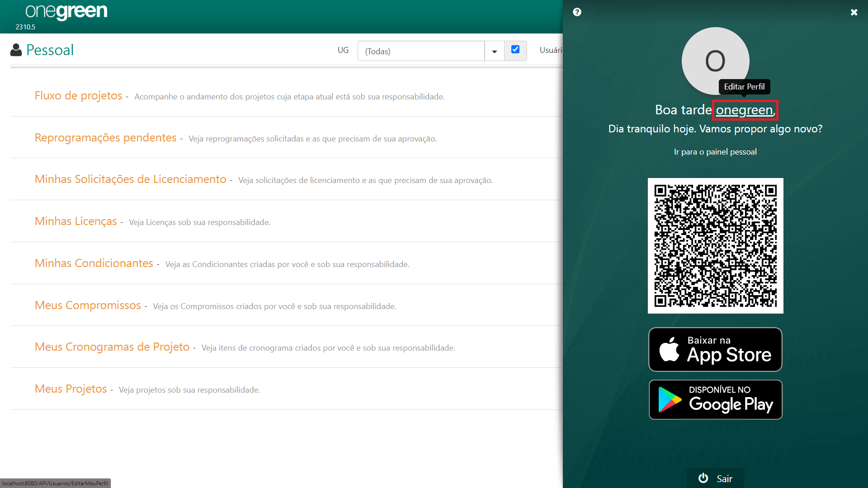
Task: Click the version number 2310.5
Action: coord(25,27)
